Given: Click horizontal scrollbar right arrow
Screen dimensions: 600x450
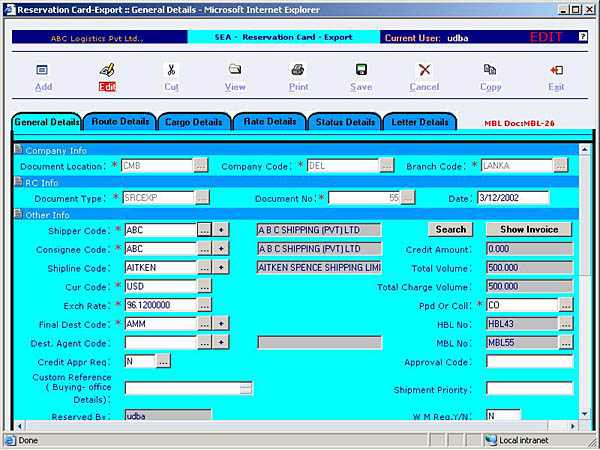Looking at the screenshot, I should 573,426.
